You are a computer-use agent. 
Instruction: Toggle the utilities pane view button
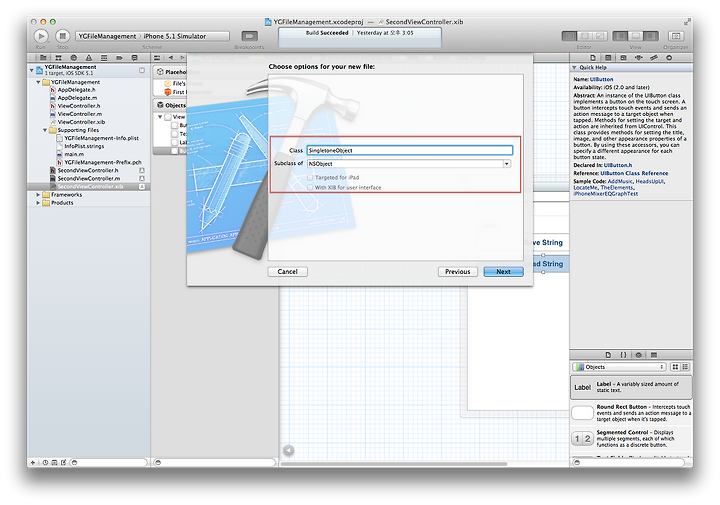(651, 36)
